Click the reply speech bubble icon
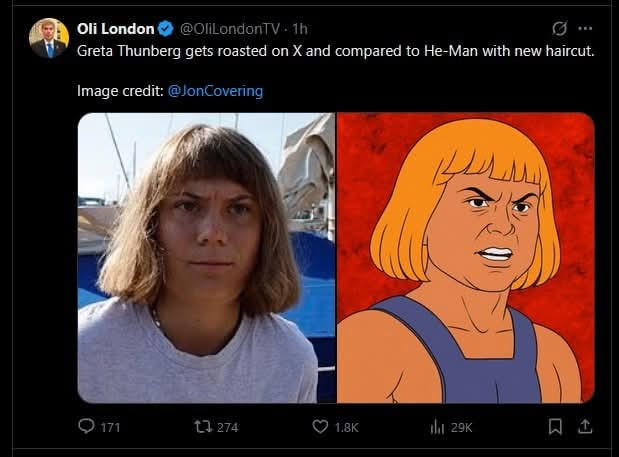This screenshot has width=619, height=457. tap(86, 427)
